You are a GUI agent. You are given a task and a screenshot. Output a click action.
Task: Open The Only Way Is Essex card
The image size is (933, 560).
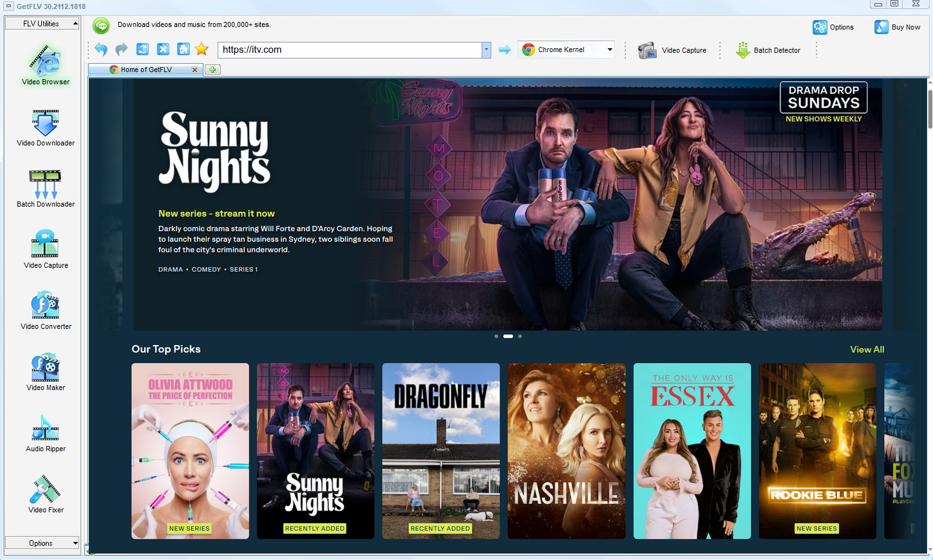(x=692, y=451)
